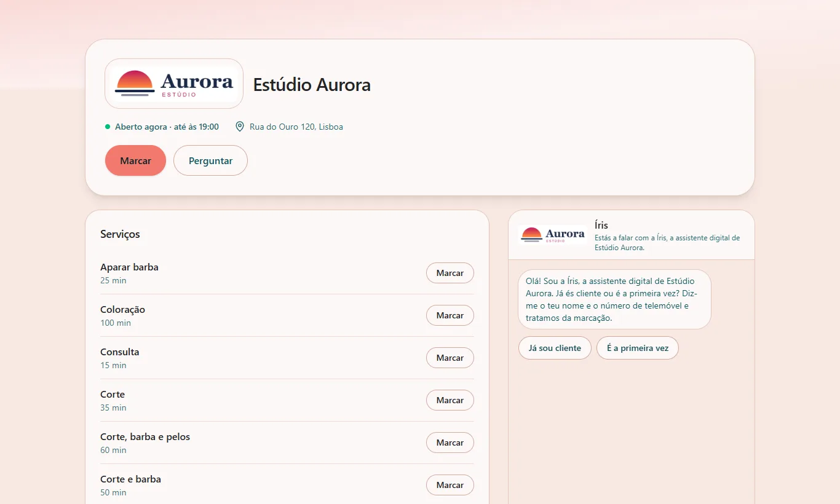The height and width of the screenshot is (504, 840).
Task: Book Corte, barba e pelos service
Action: tap(450, 443)
